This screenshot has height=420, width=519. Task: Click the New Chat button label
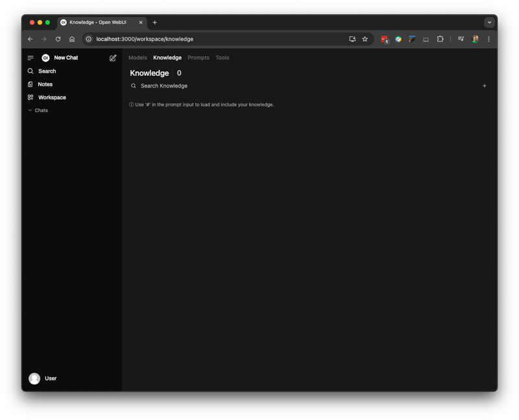tap(66, 58)
